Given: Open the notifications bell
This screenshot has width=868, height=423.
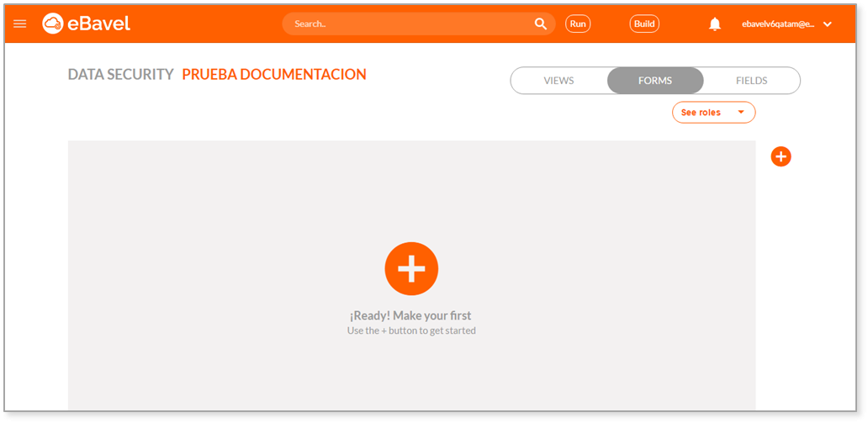Looking at the screenshot, I should click(x=715, y=24).
